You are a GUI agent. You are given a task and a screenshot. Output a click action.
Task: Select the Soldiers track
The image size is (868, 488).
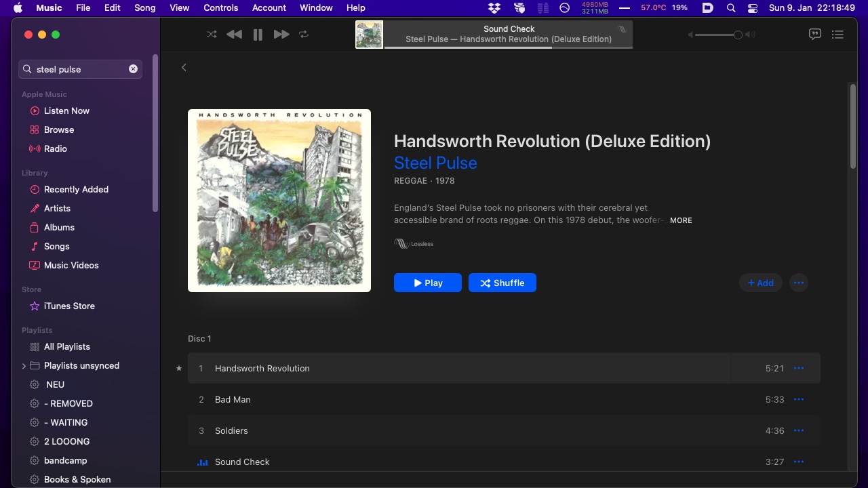point(504,430)
